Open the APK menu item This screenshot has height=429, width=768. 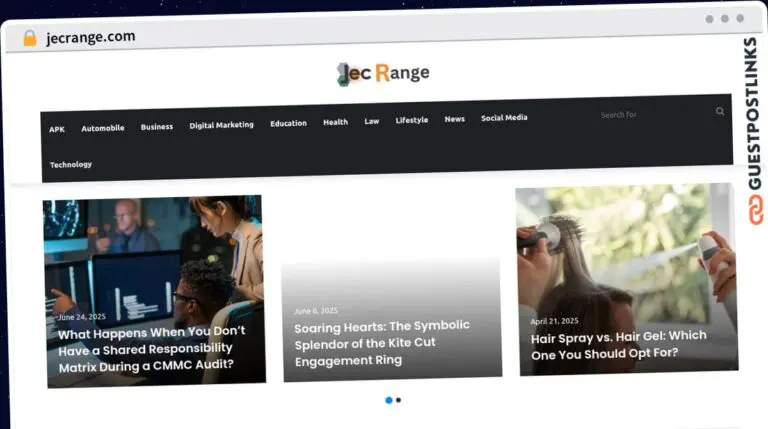pos(57,129)
